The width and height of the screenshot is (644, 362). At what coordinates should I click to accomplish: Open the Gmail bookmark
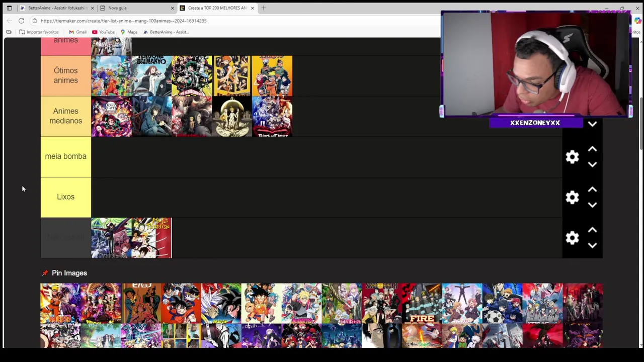(77, 32)
